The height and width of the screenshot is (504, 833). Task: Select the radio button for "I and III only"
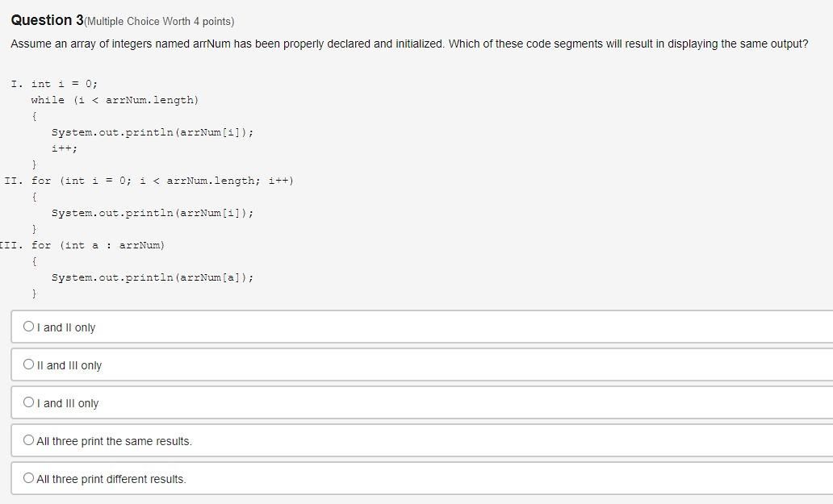29,402
